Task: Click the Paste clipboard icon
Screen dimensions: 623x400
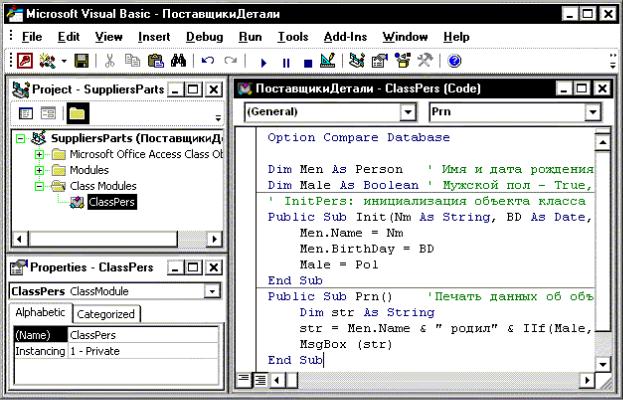Action: (155, 61)
